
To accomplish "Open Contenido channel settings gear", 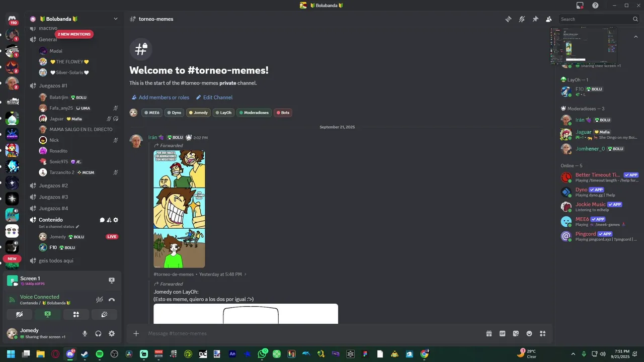I will point(116,220).
